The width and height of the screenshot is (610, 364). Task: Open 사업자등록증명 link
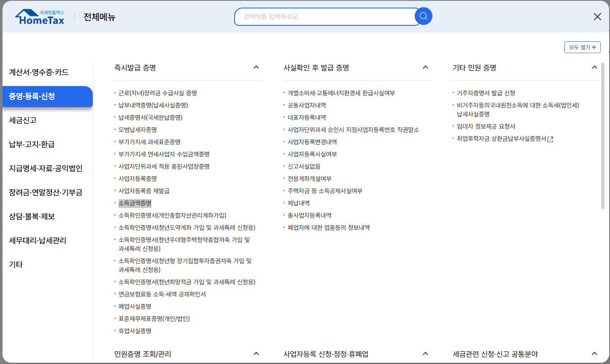pyautogui.click(x=138, y=178)
